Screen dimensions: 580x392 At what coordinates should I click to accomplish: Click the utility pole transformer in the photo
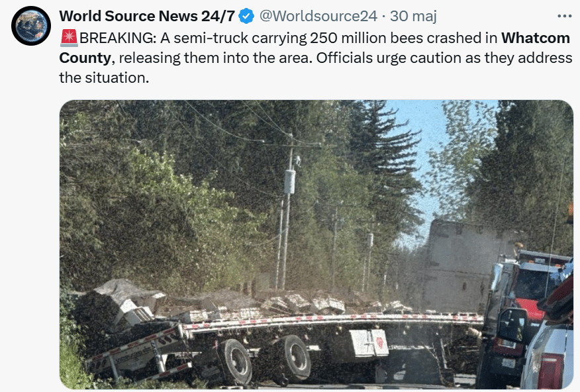[x=289, y=181]
